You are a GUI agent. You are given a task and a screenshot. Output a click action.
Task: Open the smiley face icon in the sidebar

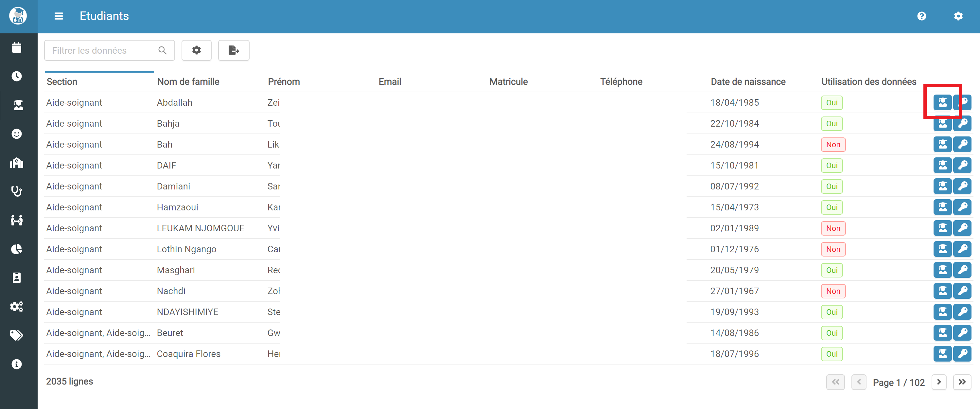[17, 134]
